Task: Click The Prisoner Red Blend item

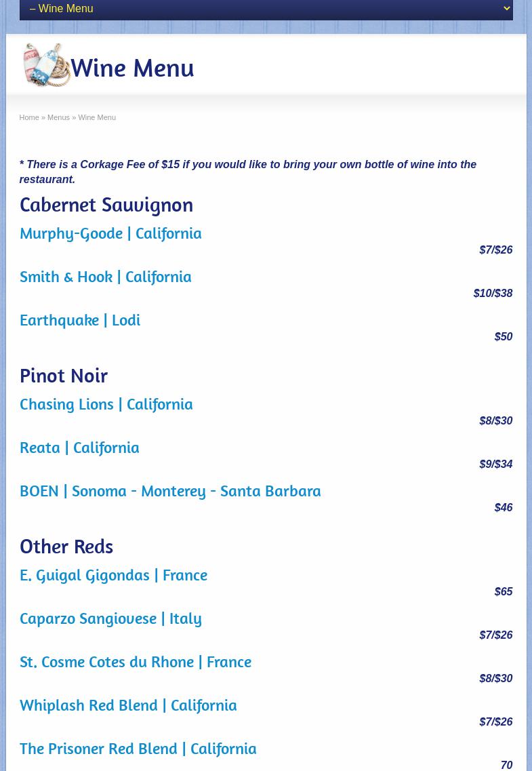Action: point(138,749)
